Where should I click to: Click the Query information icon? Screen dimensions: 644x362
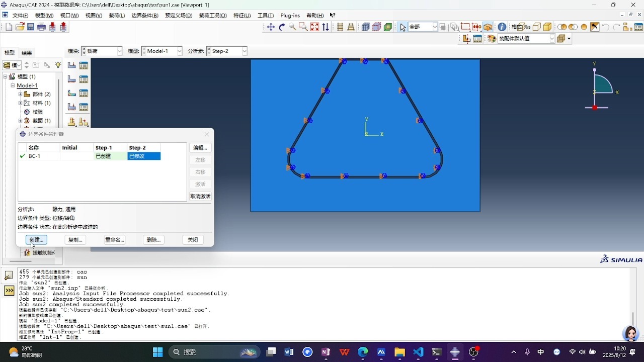click(x=502, y=27)
